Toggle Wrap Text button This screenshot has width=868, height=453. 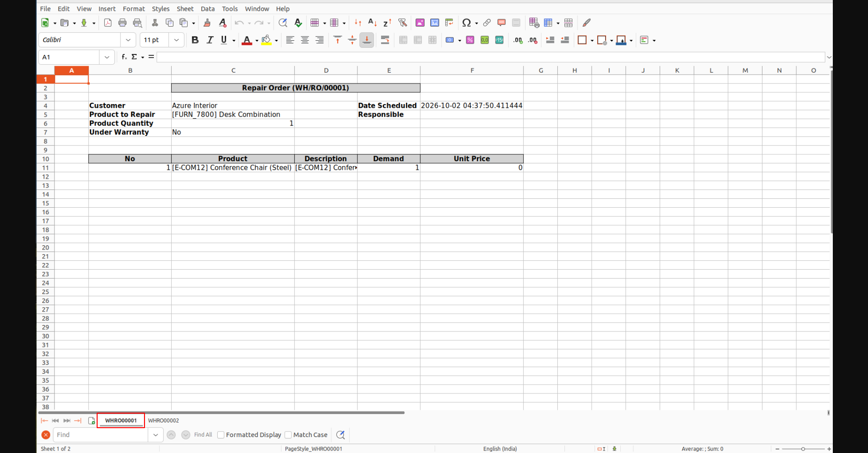[385, 40]
